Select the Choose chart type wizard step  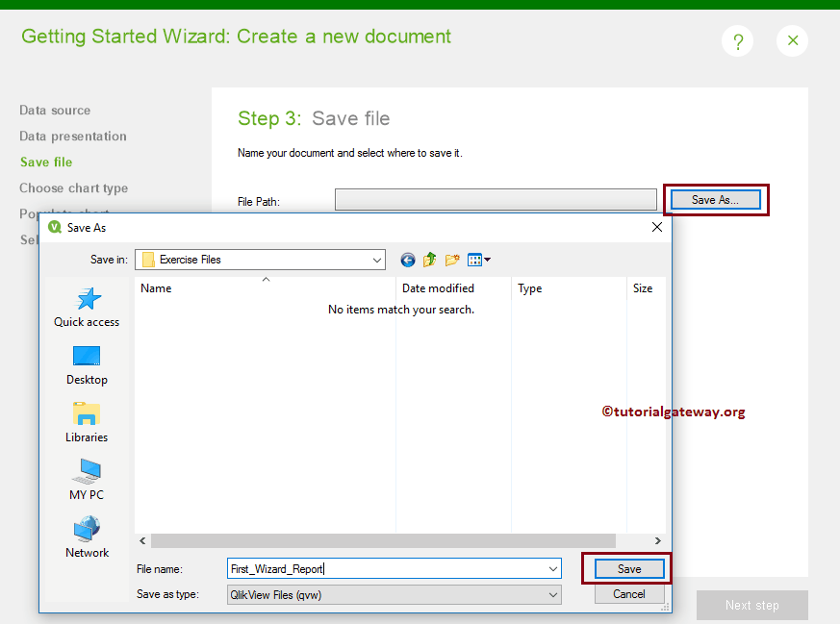[73, 188]
